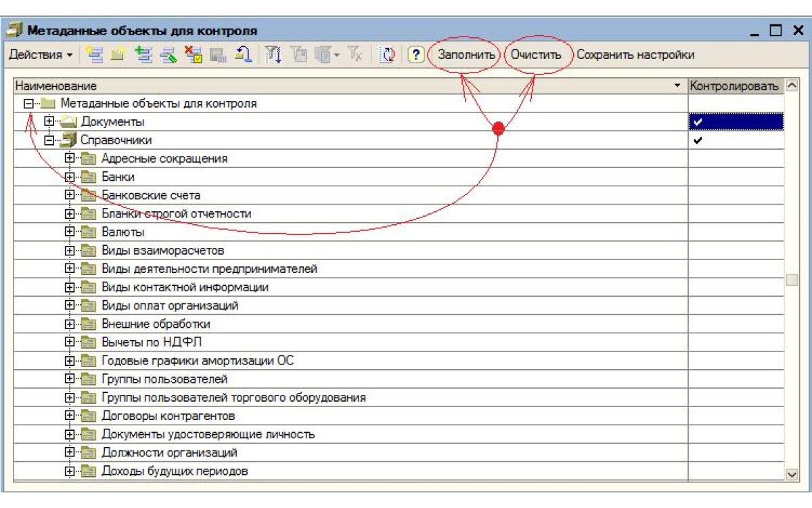Open the Действия menu
This screenshot has height=508, width=812.
point(41,55)
